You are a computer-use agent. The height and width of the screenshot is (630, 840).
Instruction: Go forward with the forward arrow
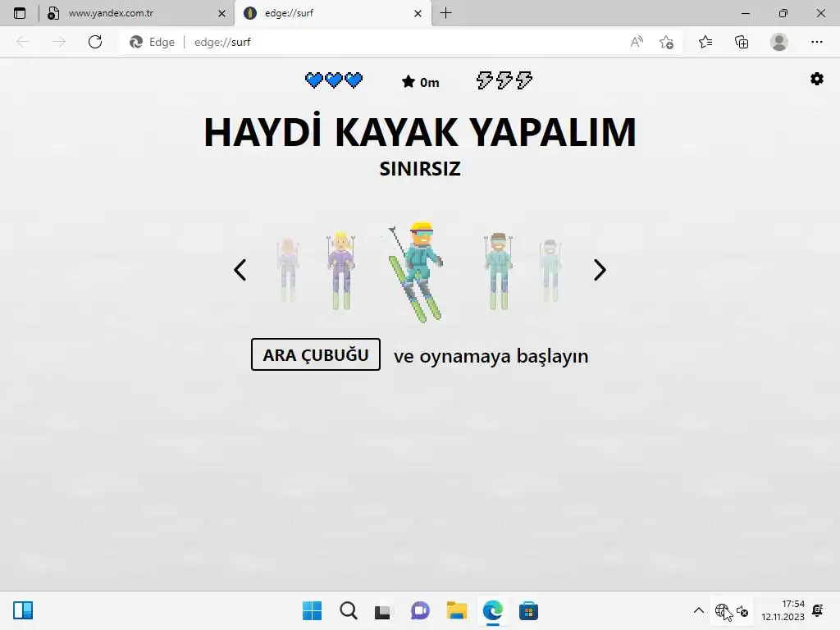pos(59,42)
